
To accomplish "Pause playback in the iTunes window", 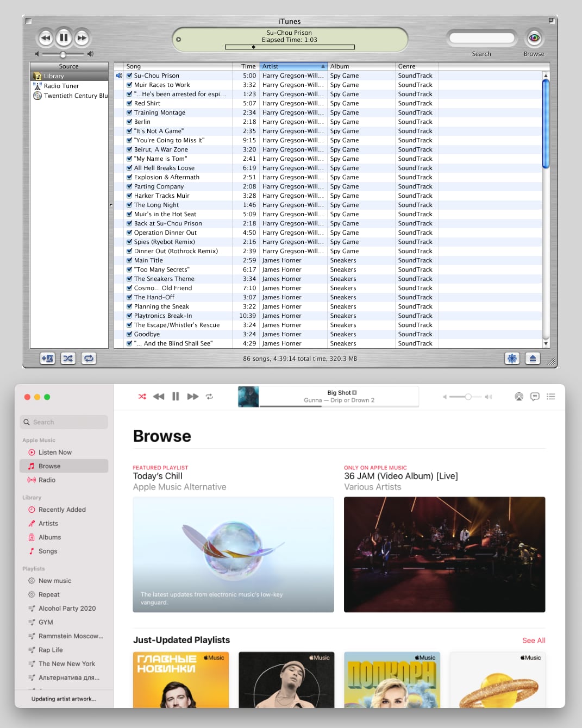I will point(64,37).
